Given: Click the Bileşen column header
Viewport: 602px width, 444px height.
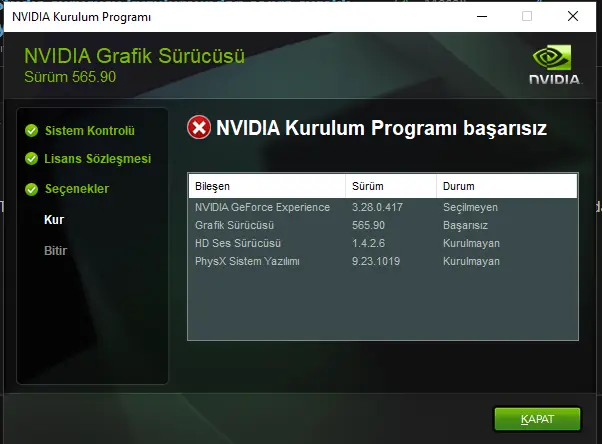Looking at the screenshot, I should click(x=267, y=186).
